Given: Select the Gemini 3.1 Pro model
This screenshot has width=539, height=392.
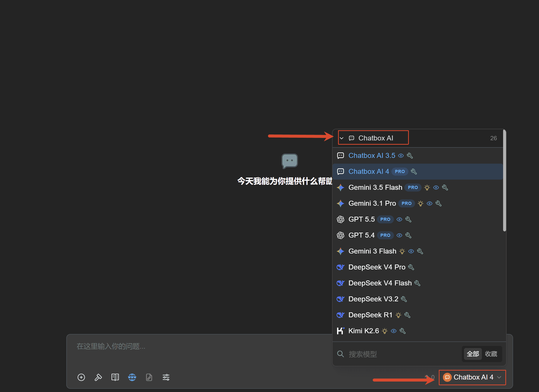Looking at the screenshot, I should click(x=418, y=203).
